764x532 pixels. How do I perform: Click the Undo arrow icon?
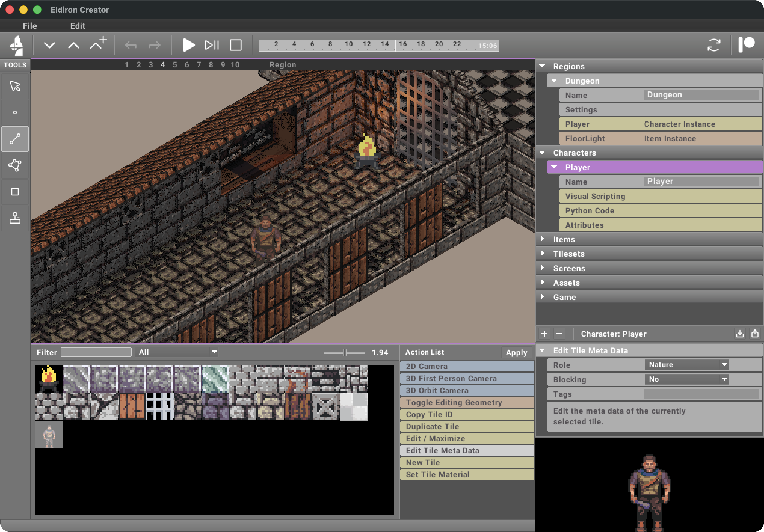click(131, 45)
